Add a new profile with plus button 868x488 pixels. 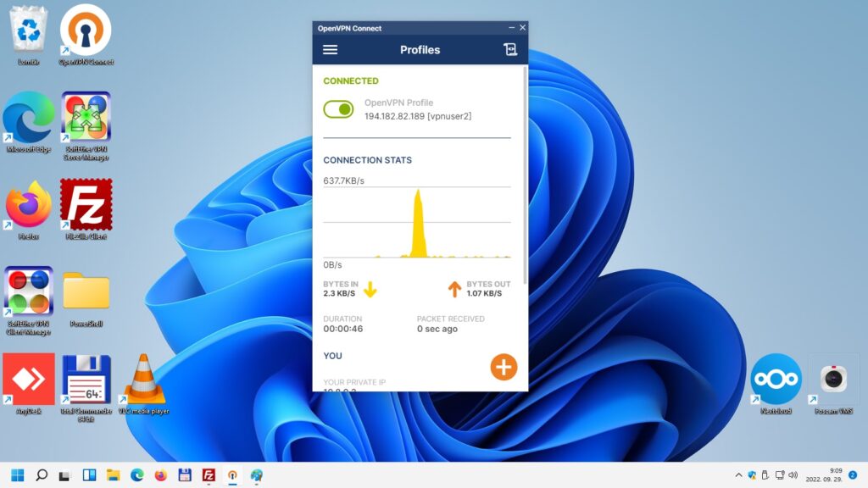coord(504,367)
